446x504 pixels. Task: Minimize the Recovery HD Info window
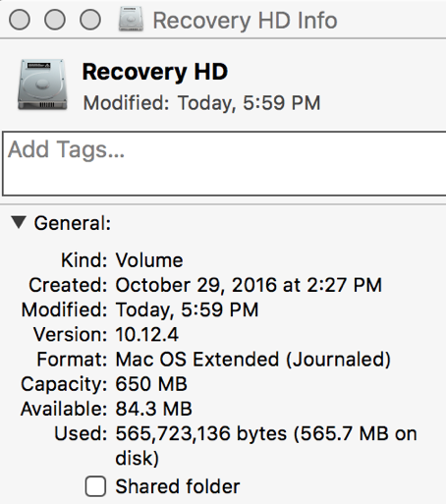pyautogui.click(x=55, y=20)
